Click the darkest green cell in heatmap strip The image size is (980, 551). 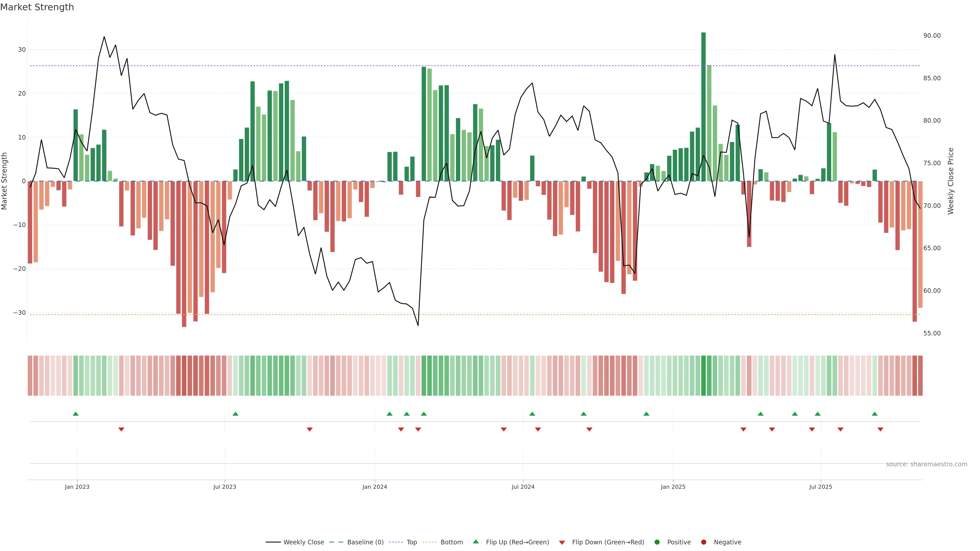pyautogui.click(x=703, y=375)
